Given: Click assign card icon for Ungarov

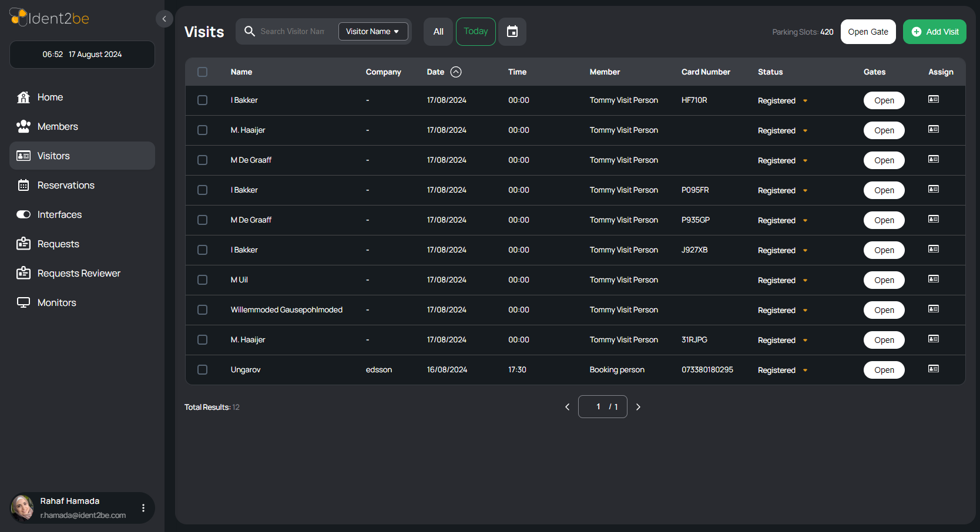Looking at the screenshot, I should coord(933,369).
